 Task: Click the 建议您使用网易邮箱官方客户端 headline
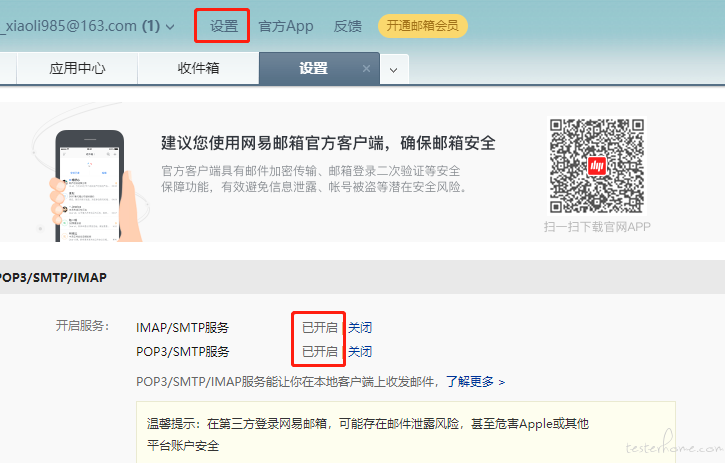pyautogui.click(x=328, y=143)
